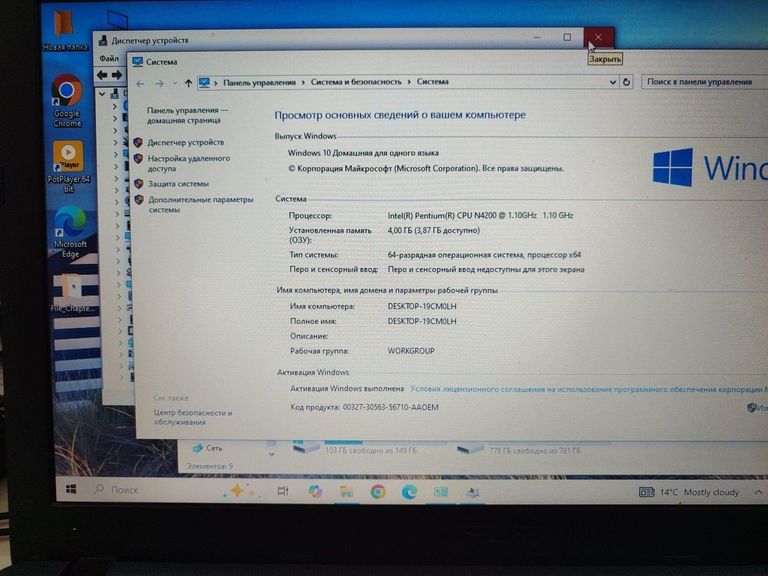The height and width of the screenshot is (576, 768).
Task: Open 'Дополнительные параметры системы' link
Action: (x=201, y=204)
